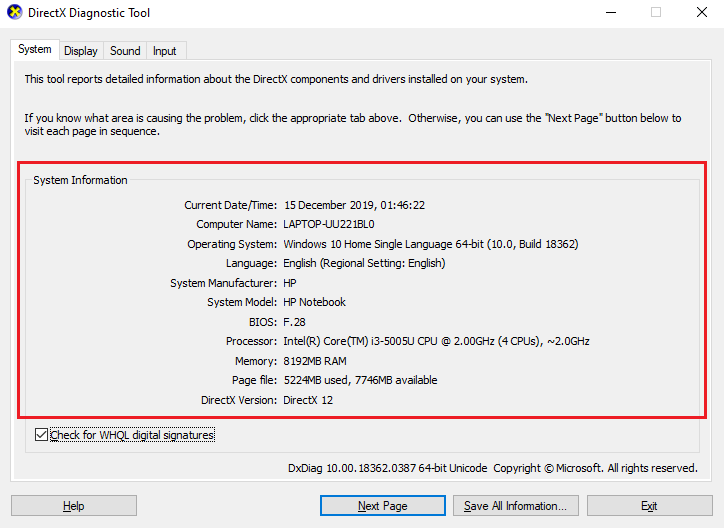Click the Page file label
This screenshot has height=528, width=724.
tap(254, 380)
